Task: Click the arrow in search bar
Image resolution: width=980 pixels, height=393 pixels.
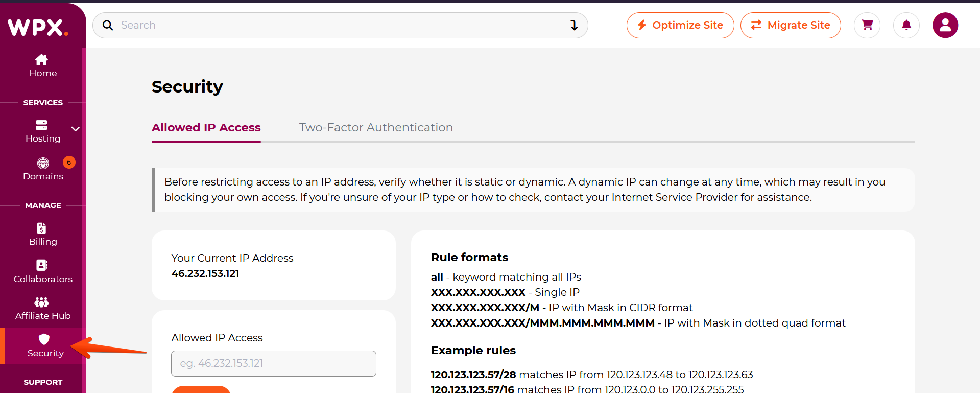Action: [574, 25]
